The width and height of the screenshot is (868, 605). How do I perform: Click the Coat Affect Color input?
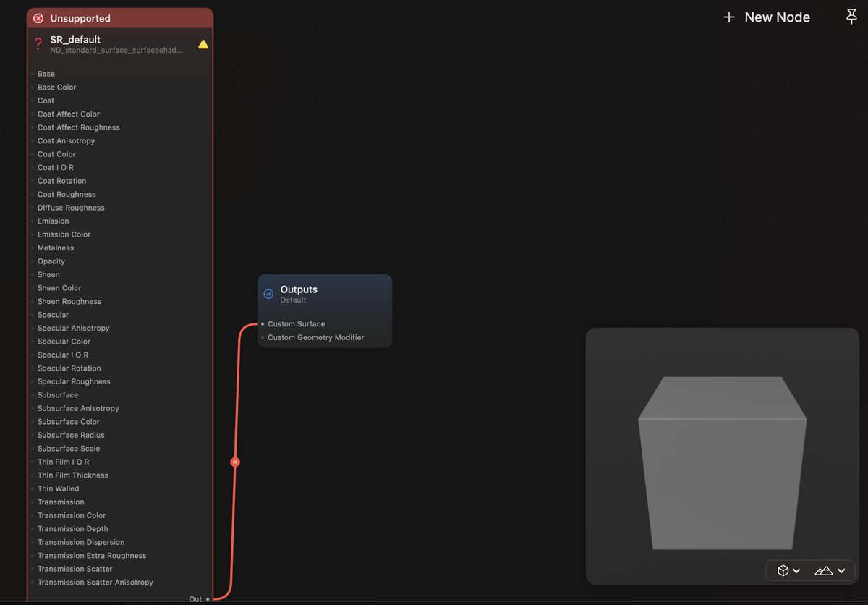click(x=69, y=114)
